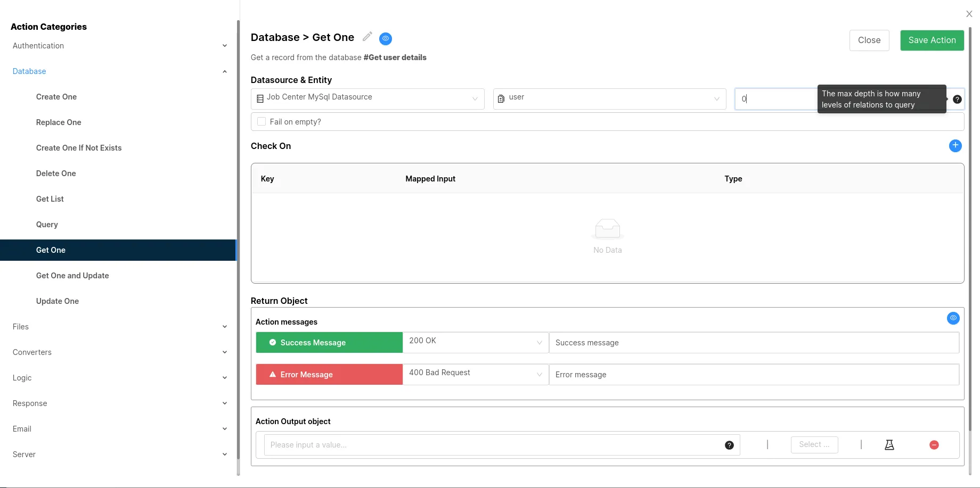Click the Success message text field
Screen dimensions: 980x488
coord(753,343)
